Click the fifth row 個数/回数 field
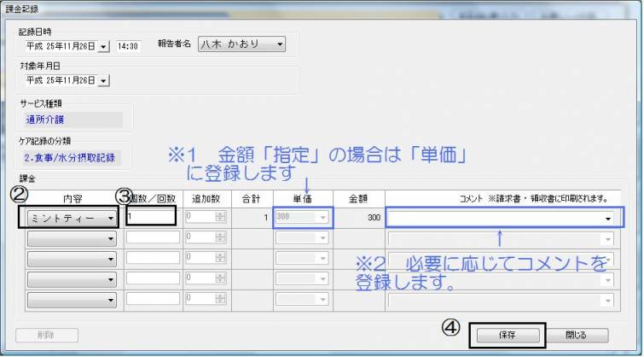The width and height of the screenshot is (644, 357). point(152,300)
